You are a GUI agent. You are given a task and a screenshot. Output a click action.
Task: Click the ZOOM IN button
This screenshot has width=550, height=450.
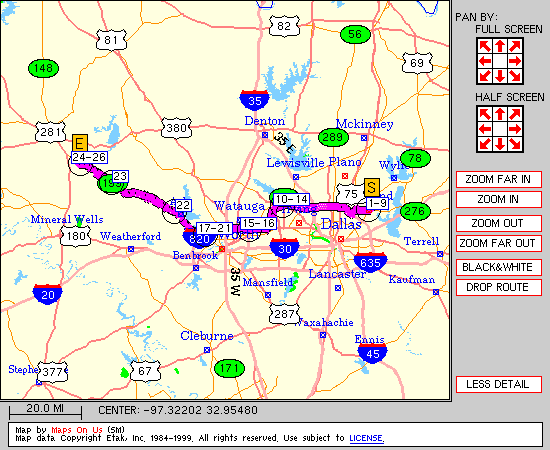(x=498, y=200)
